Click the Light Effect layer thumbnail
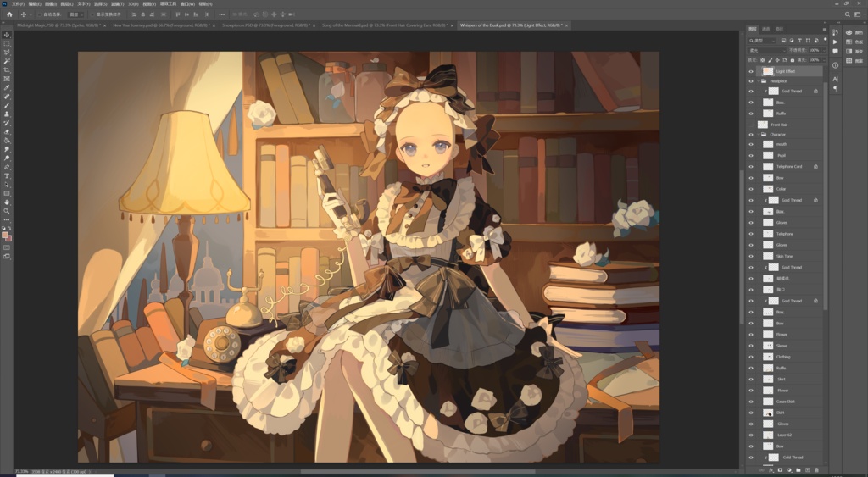Viewport: 868px width, 477px height. 768,71
